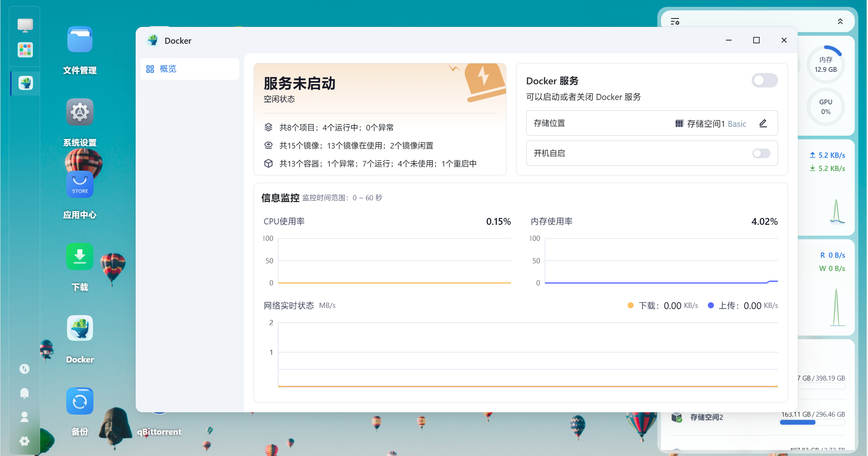
Task: Open app launcher grid in dock
Action: coord(25,50)
